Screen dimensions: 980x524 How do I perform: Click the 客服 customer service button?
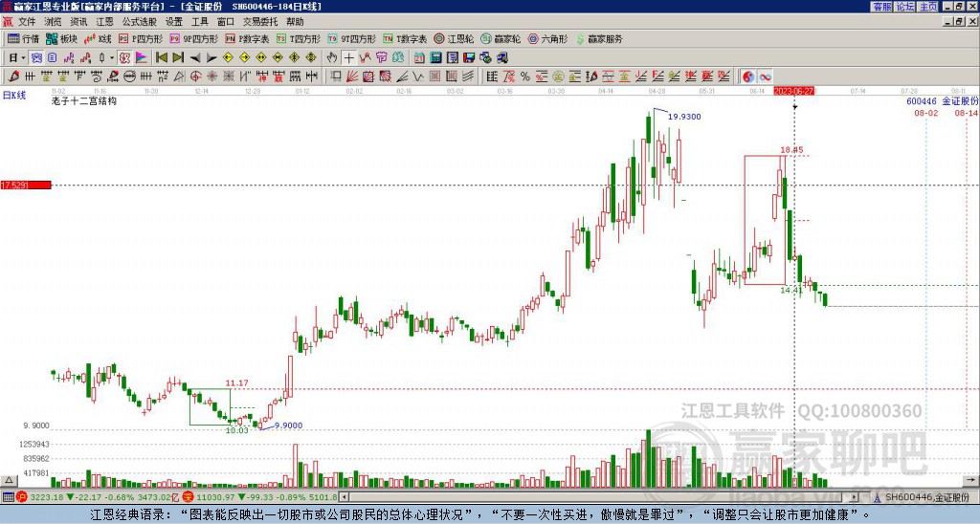click(x=882, y=7)
